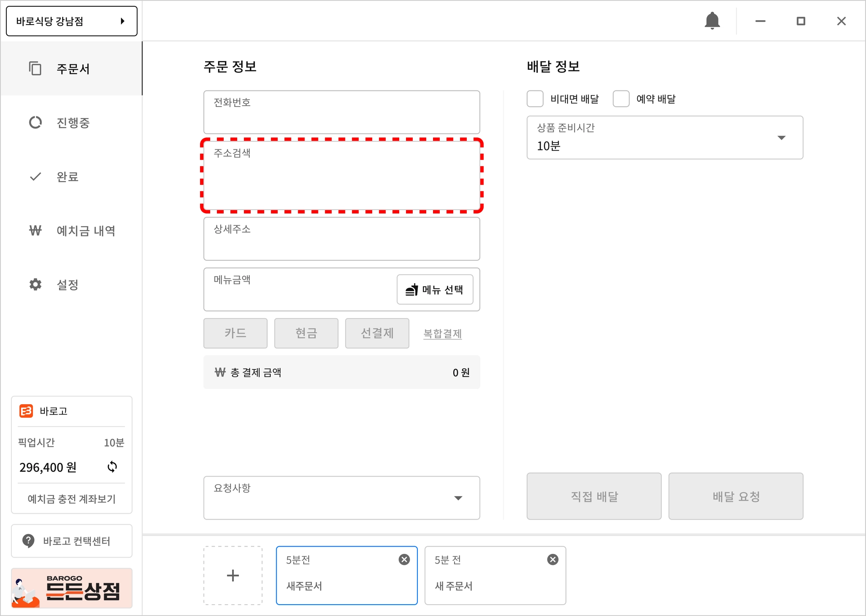This screenshot has width=866, height=616.
Task: Open the 복합결제 link
Action: [442, 334]
